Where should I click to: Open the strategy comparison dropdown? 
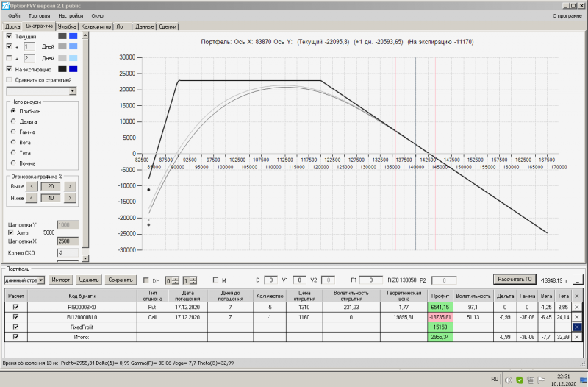point(72,90)
